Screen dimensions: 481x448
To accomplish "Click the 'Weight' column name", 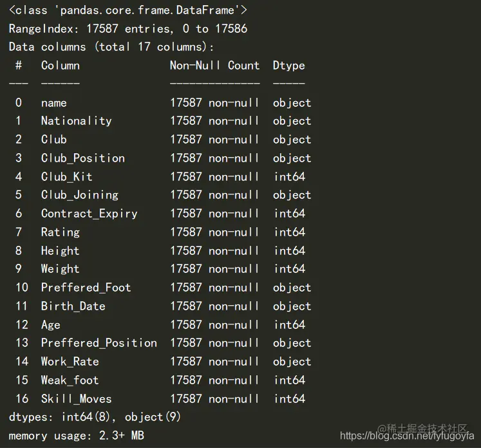I will click(x=61, y=269).
